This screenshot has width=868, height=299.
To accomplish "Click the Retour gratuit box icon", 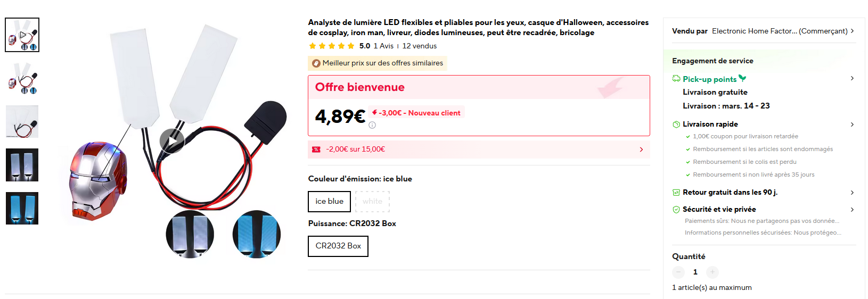I will click(676, 192).
